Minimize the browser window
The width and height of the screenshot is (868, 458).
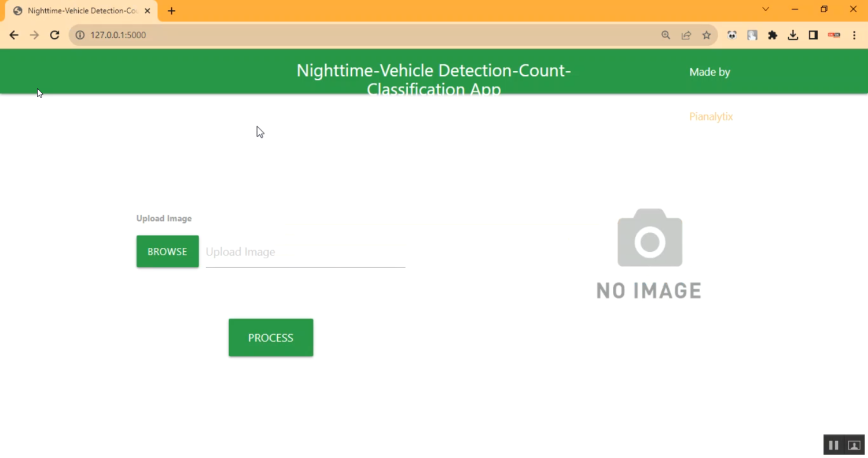point(795,9)
